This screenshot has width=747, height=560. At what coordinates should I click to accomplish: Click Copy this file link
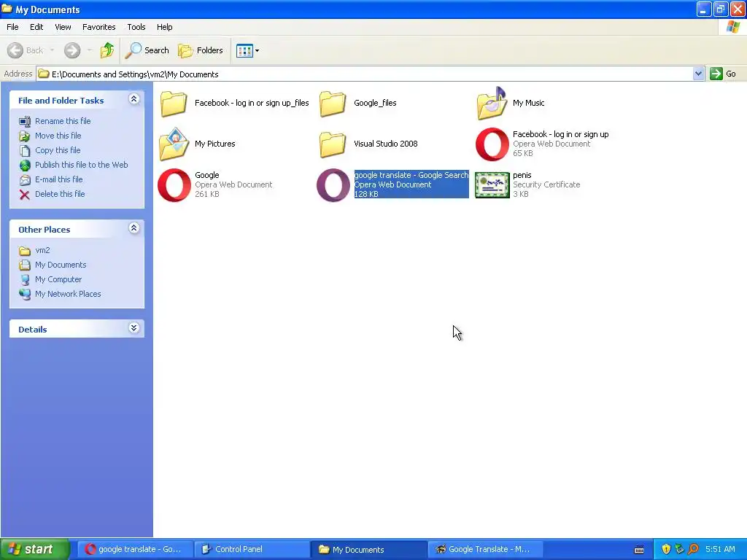58,150
